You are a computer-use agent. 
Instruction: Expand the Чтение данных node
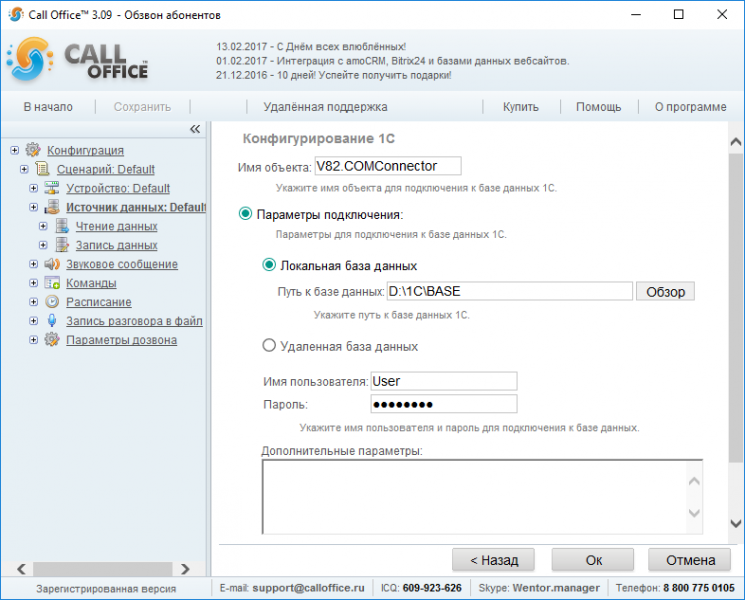click(43, 226)
